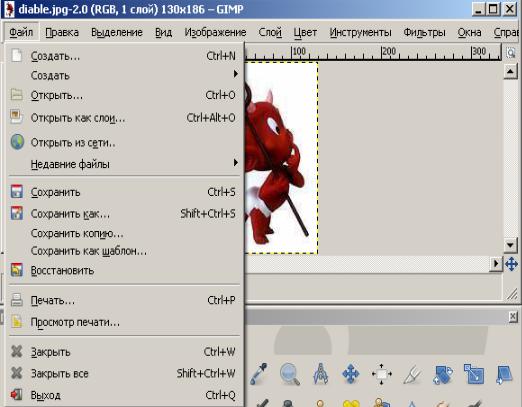The height and width of the screenshot is (407, 522).
Task: Click the blank page icon beside Создать...
Action: tap(16, 55)
